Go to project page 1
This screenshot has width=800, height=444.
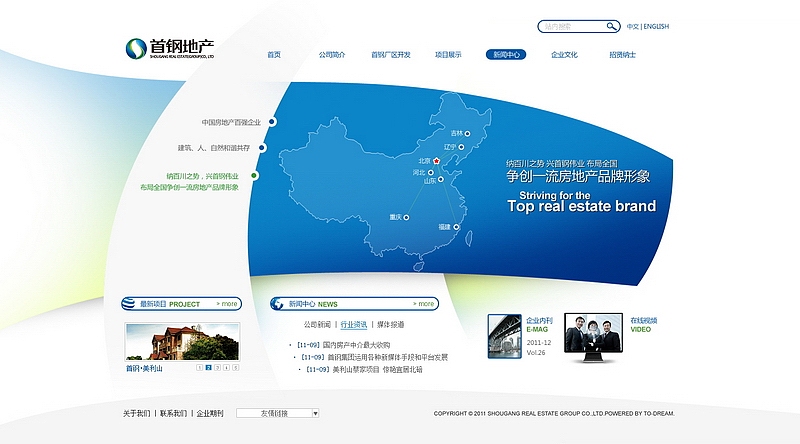click(x=199, y=367)
